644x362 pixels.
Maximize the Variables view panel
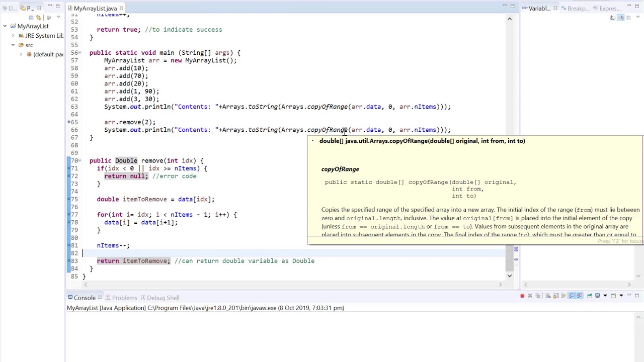click(637, 6)
